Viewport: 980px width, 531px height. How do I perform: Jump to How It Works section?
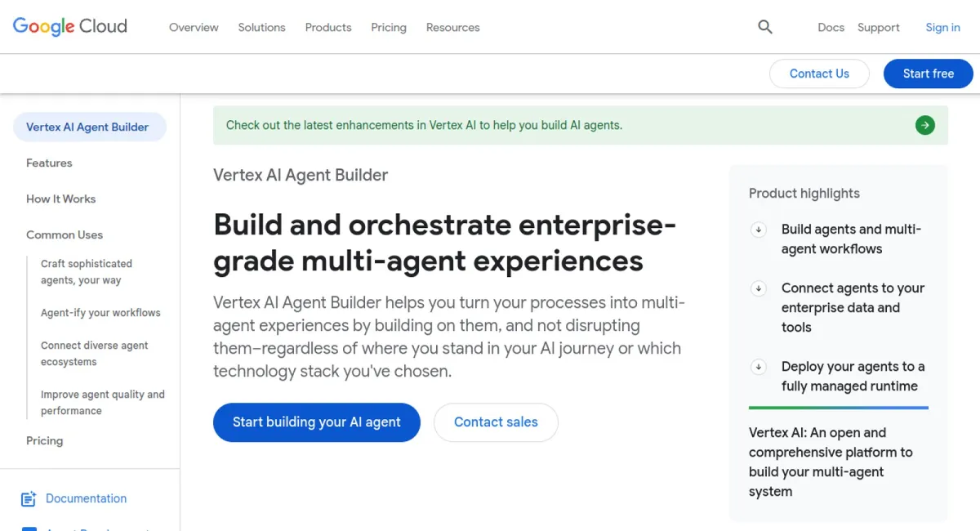click(x=60, y=199)
